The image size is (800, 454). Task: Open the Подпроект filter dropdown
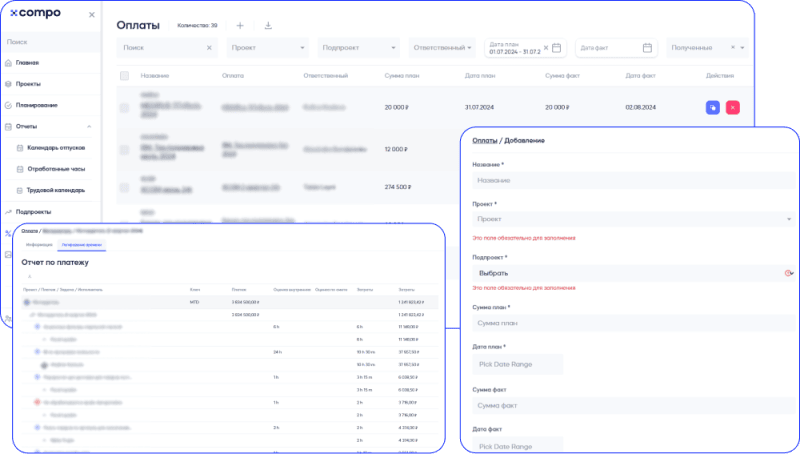(359, 48)
